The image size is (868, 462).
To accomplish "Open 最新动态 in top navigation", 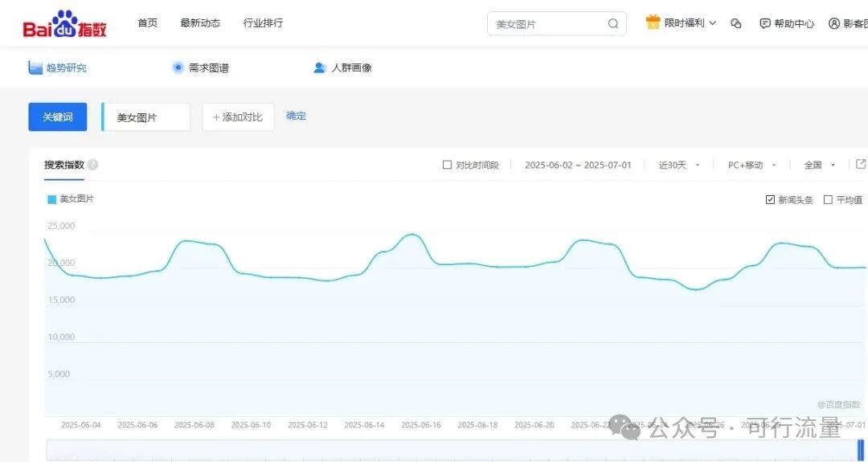I will tap(200, 23).
